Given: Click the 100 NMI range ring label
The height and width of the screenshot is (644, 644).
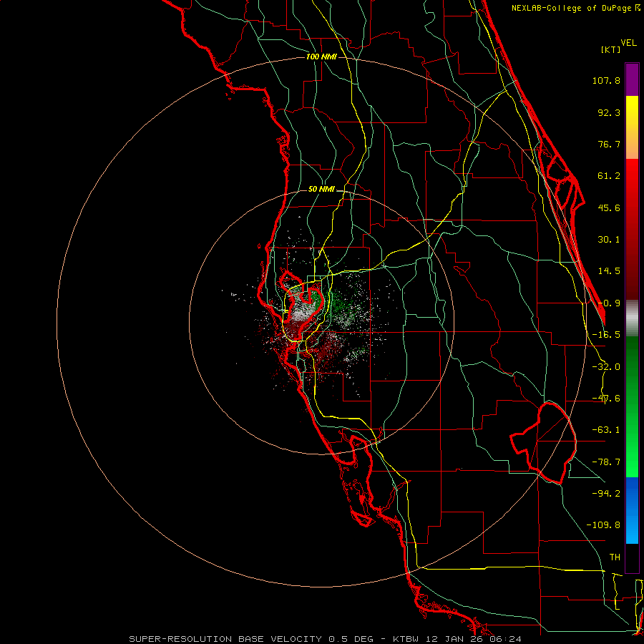Looking at the screenshot, I should pyautogui.click(x=321, y=57).
